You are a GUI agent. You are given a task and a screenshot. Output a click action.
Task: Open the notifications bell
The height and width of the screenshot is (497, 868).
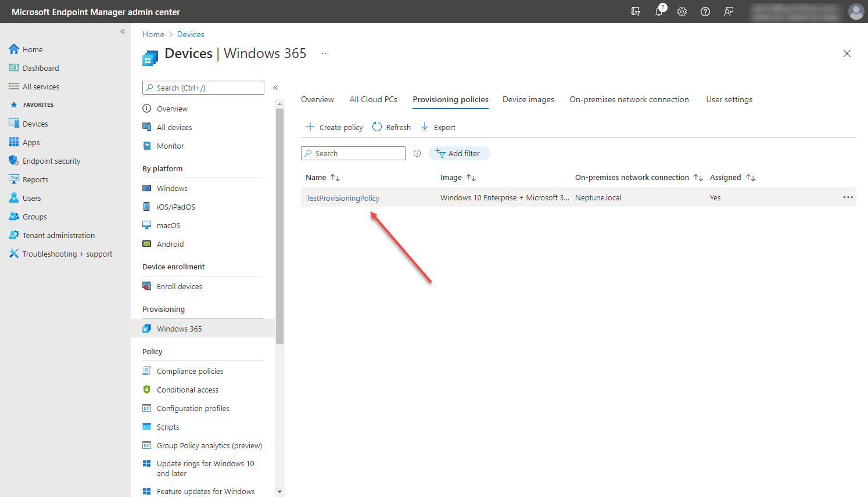click(x=659, y=12)
